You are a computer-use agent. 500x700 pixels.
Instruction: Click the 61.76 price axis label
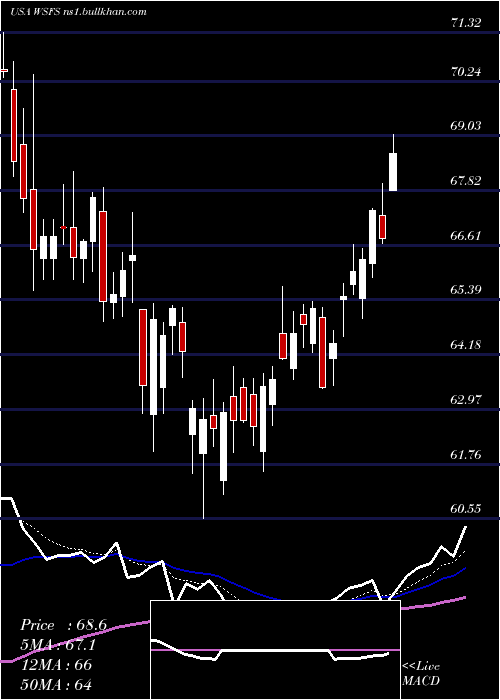point(466,455)
